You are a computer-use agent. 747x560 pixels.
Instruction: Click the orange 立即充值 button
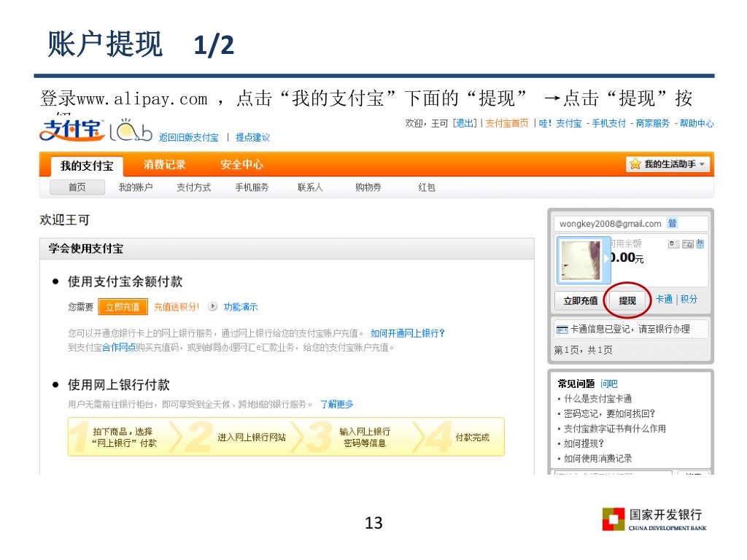(123, 307)
